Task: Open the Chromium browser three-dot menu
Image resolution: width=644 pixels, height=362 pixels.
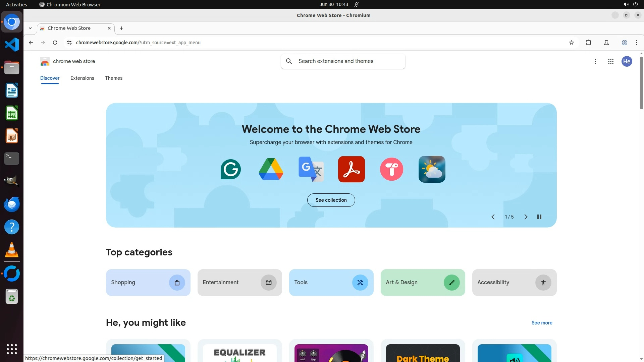Action: click(x=636, y=43)
